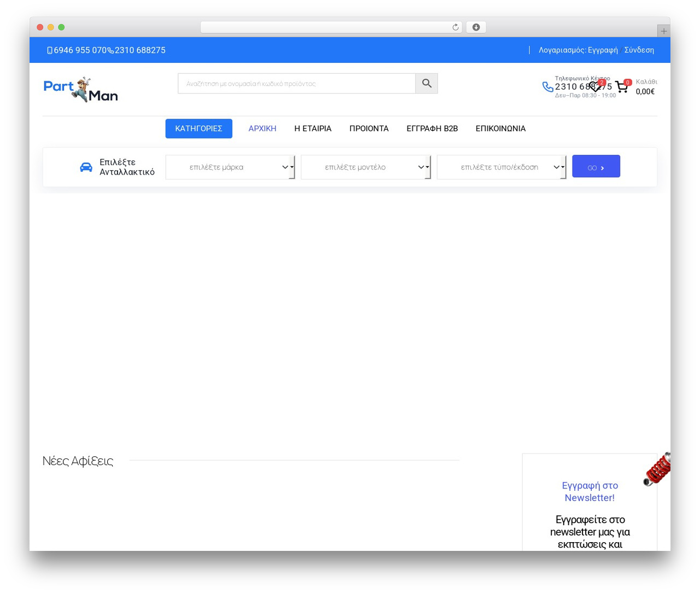Screen dimensions: 700x593
Task: Expand the 'επιλέξτε μάρκα' dropdown
Action: (x=230, y=167)
